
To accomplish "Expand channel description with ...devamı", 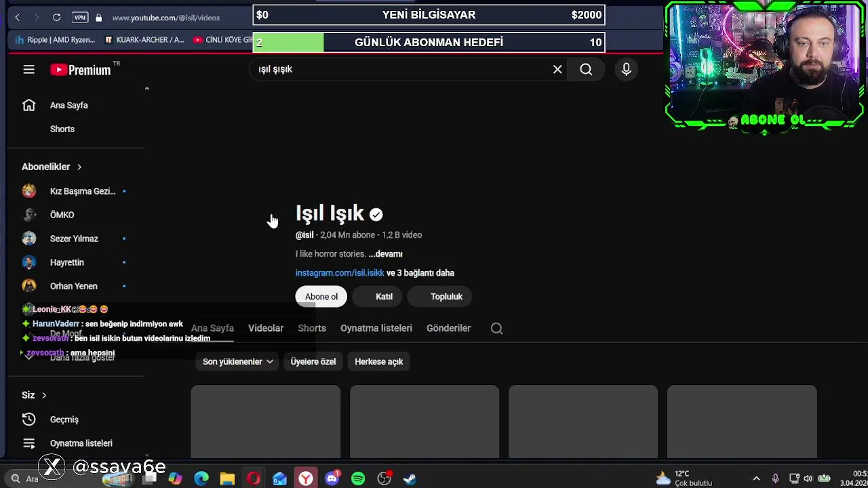I will click(385, 254).
